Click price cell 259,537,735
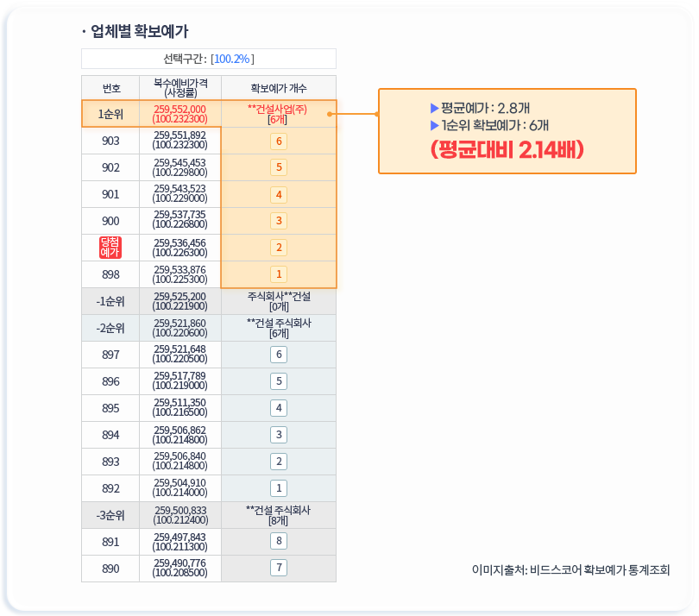 point(179,219)
